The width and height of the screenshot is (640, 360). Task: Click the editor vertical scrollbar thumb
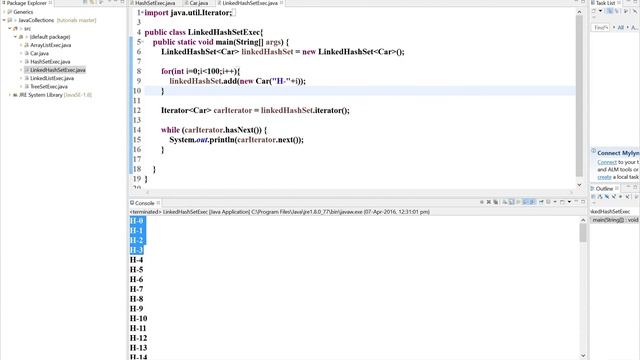click(x=579, y=96)
